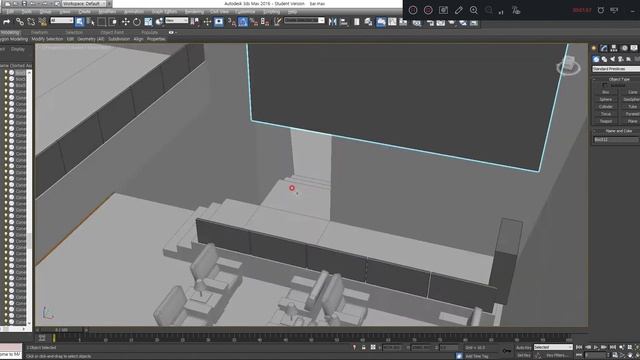Click the recorder overlay screenshot camera icon
The height and width of the screenshot is (360, 640).
pos(443,10)
